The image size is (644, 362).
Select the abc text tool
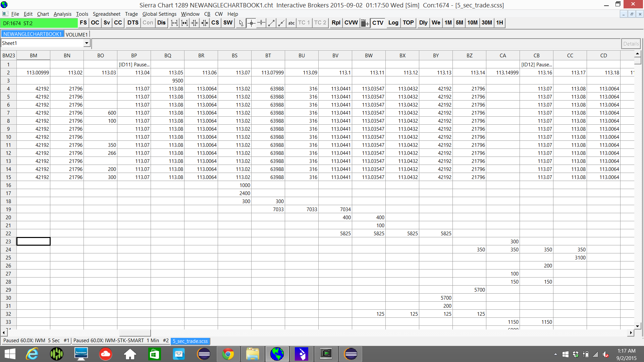291,23
